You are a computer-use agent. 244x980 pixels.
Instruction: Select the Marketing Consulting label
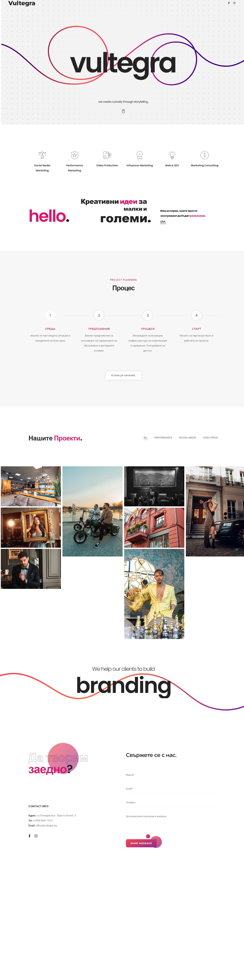click(205, 165)
